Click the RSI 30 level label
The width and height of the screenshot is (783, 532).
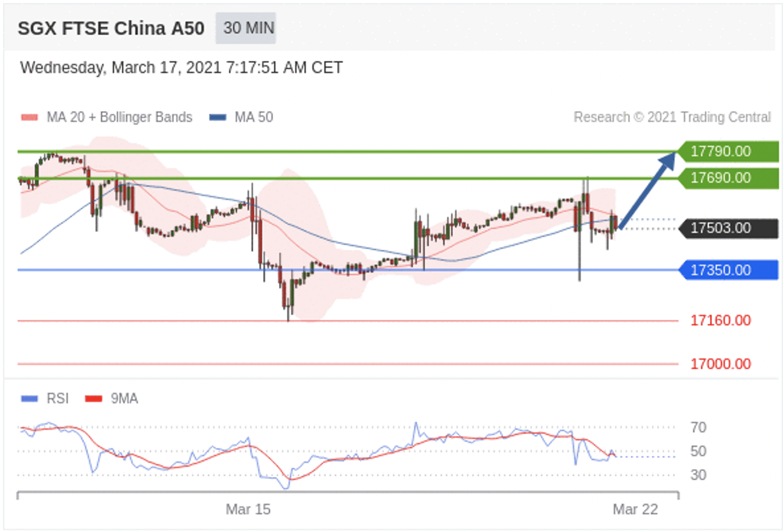coord(698,475)
